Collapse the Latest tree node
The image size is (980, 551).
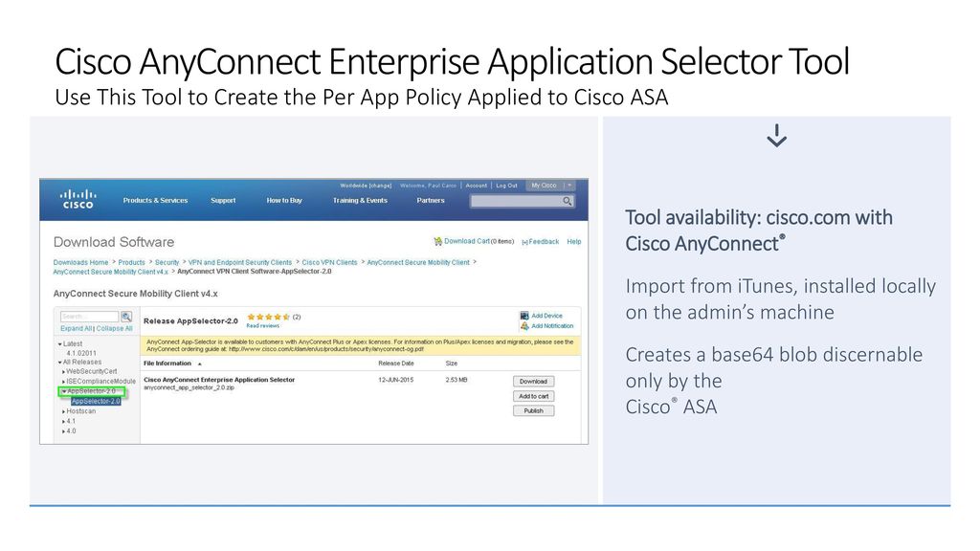(x=60, y=344)
